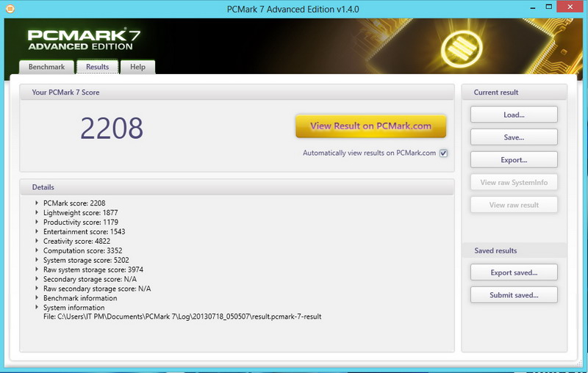Screen dimensions: 588x373
Task: Click the Save... button
Action: click(514, 137)
